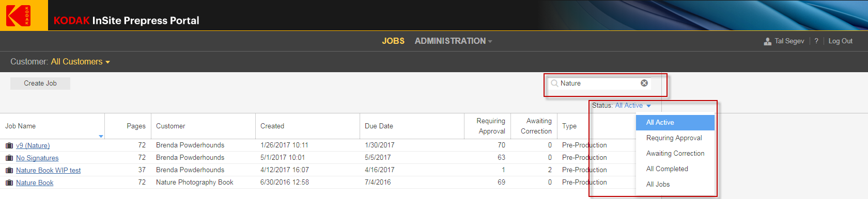The width and height of the screenshot is (868, 199).
Task: Open the Administration menu
Action: pyautogui.click(x=453, y=41)
